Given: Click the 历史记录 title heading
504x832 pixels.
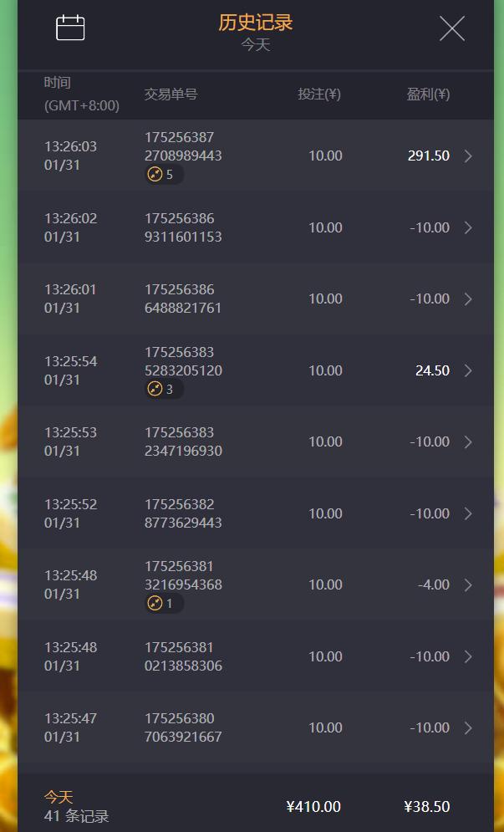Looking at the screenshot, I should [x=256, y=23].
